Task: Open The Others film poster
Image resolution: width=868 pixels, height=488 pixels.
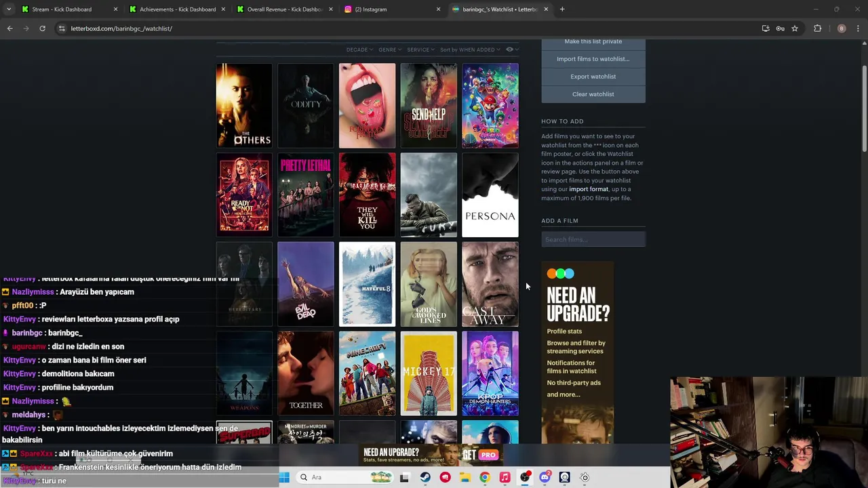Action: [x=244, y=106]
